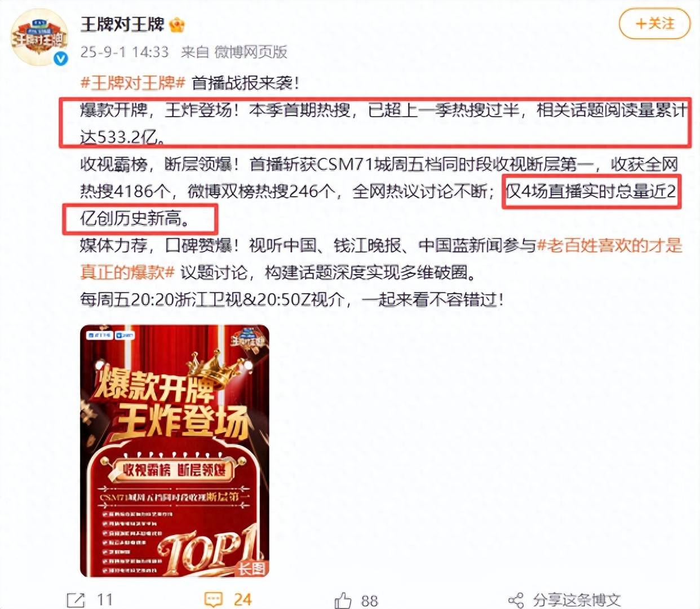The height and width of the screenshot is (609, 700).
Task: Open the red poster image thumbnail
Action: (175, 451)
